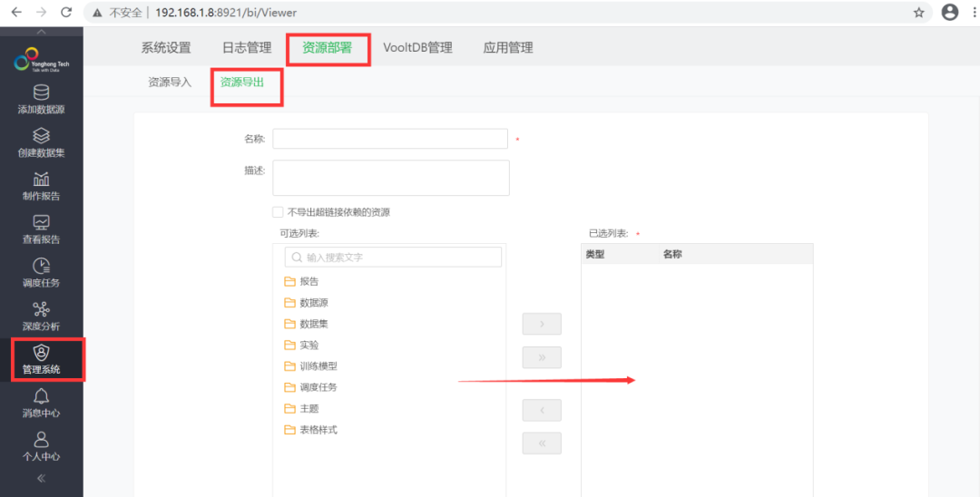
Task: Click the remove-all double left arrow button
Action: click(542, 443)
